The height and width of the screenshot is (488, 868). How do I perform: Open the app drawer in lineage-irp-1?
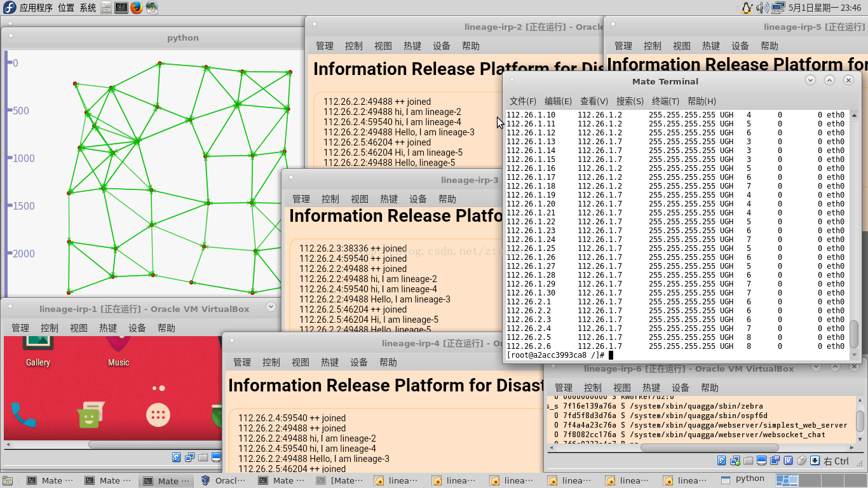coord(158,415)
